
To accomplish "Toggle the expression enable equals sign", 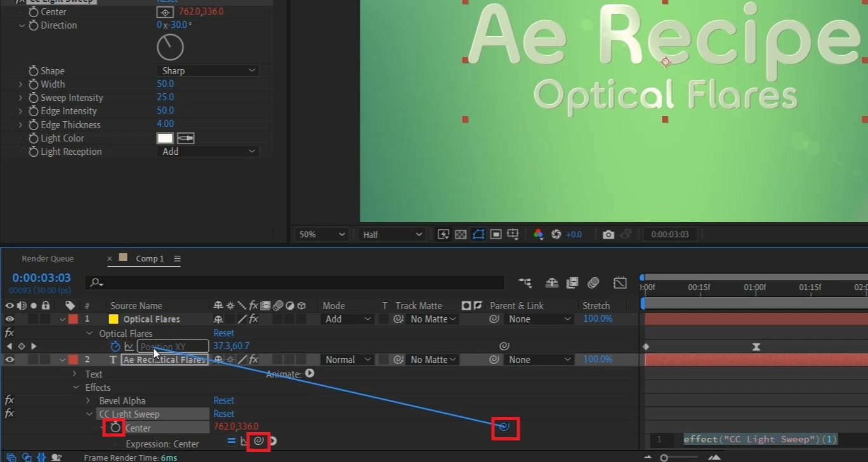I will [x=232, y=440].
